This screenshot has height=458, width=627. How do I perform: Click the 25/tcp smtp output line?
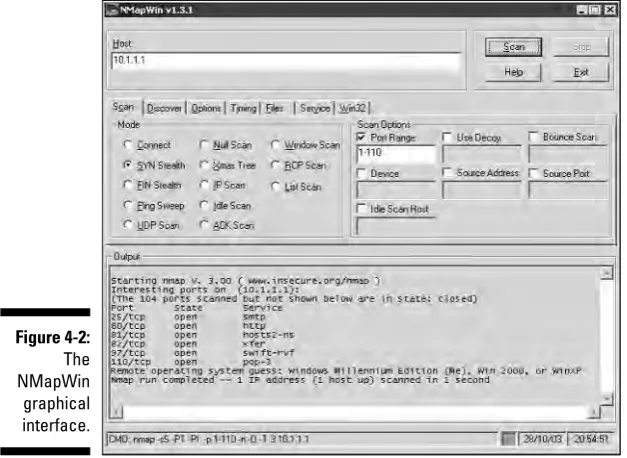click(188, 317)
